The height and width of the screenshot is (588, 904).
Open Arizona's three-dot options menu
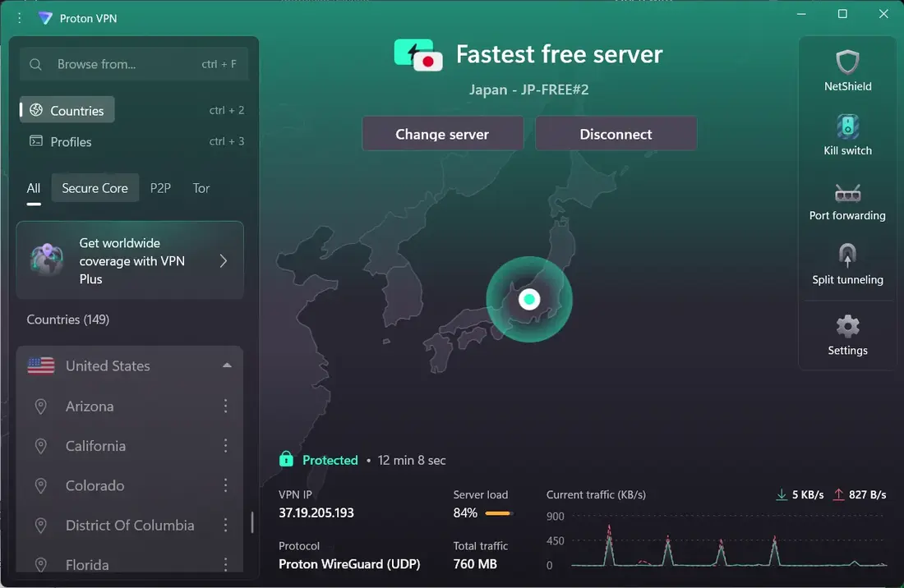225,406
